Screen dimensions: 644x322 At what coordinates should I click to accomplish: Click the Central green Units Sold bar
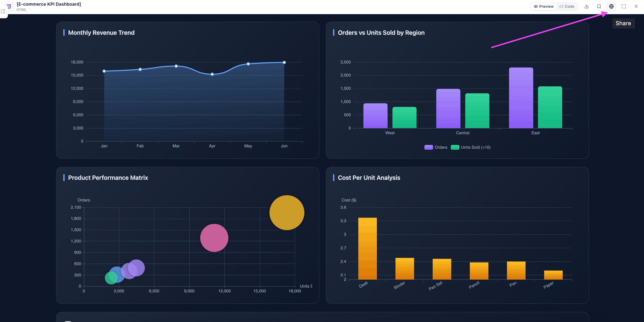(477, 111)
